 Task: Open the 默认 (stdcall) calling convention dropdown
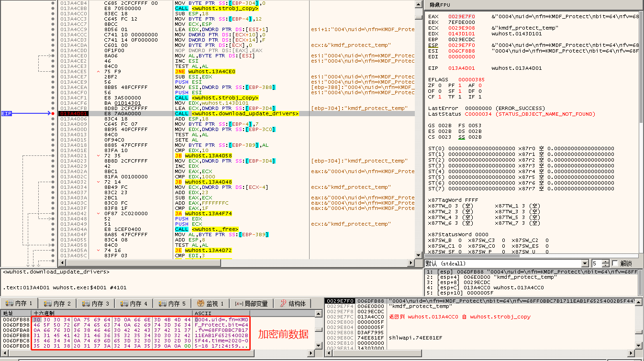click(x=585, y=263)
